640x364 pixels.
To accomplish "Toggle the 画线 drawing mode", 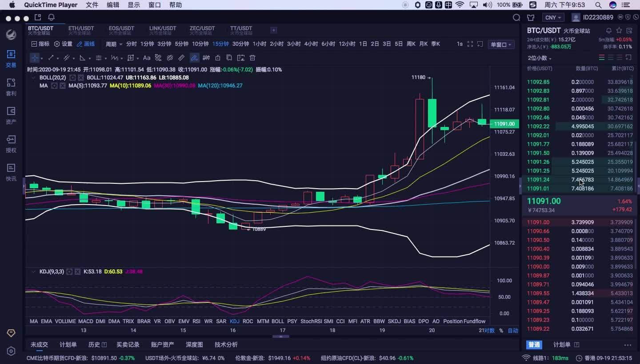I will [86, 44].
